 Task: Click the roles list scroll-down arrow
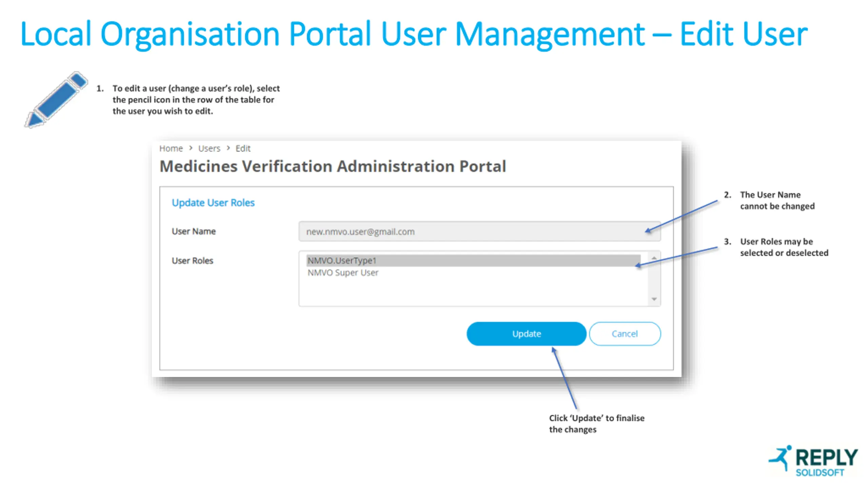click(654, 299)
